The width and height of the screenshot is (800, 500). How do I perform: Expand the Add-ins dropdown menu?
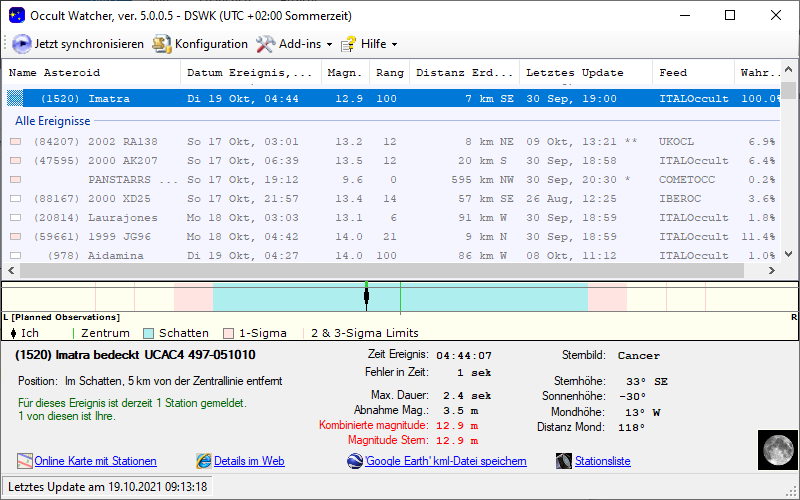294,44
